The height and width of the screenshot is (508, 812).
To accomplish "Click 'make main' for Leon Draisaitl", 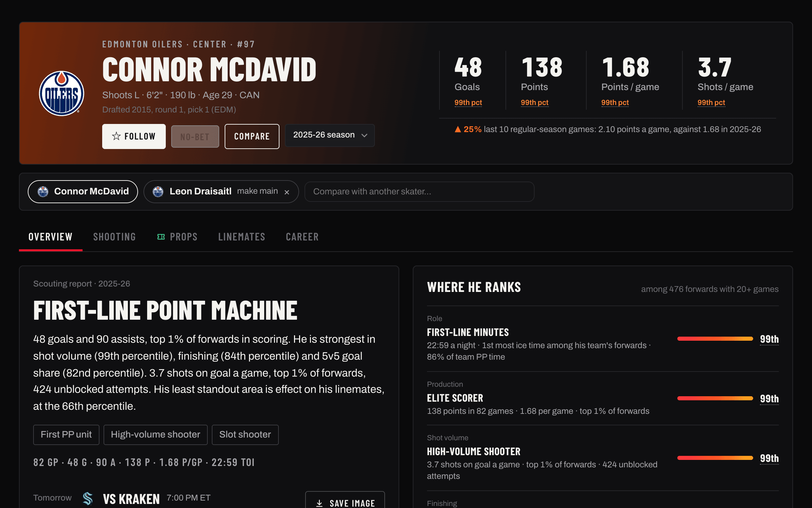I will 257,191.
